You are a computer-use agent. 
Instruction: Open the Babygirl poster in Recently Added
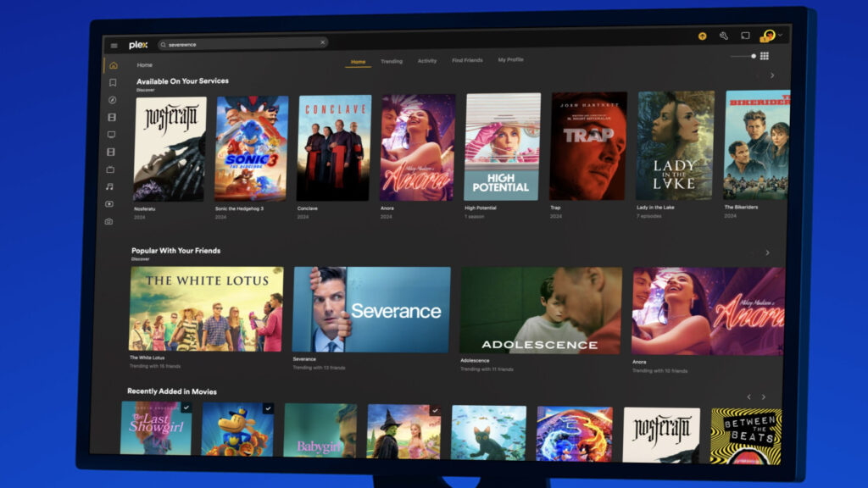320,430
